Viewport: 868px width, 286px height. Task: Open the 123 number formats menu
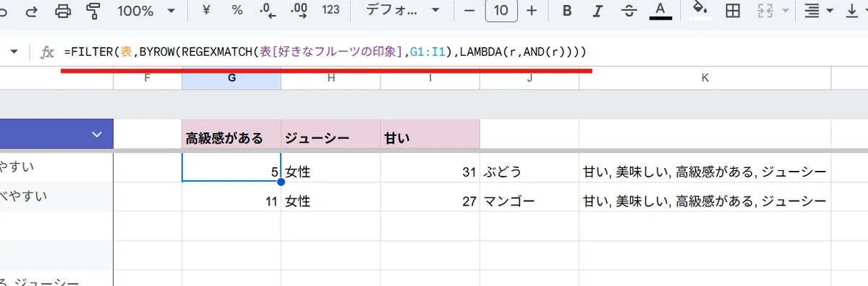331,11
